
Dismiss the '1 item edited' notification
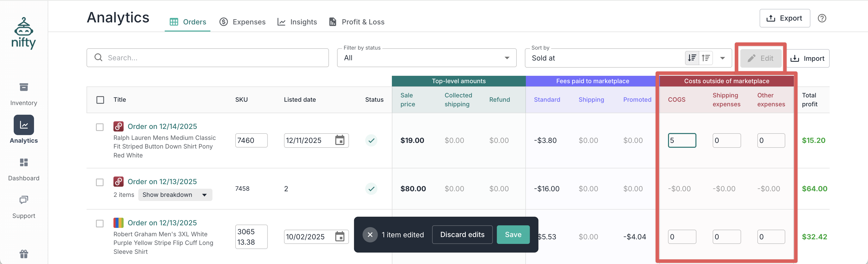point(370,235)
